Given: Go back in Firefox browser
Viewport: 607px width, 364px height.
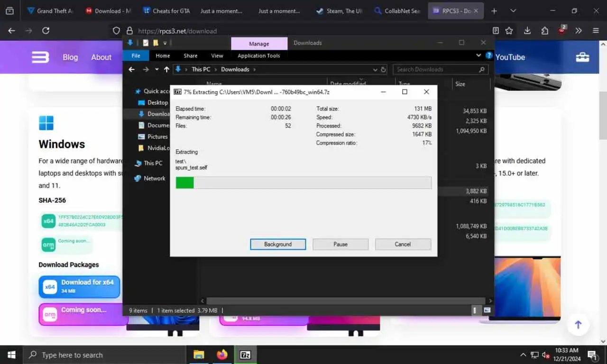Looking at the screenshot, I should [12, 31].
